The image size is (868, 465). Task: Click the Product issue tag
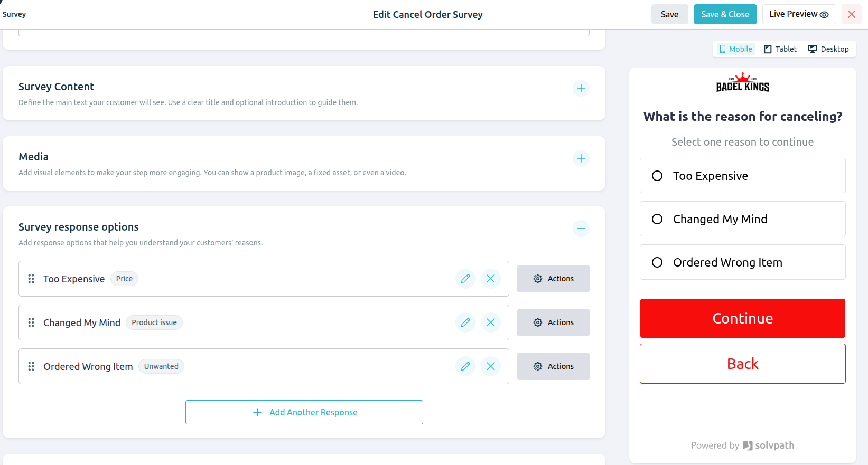pyautogui.click(x=154, y=322)
